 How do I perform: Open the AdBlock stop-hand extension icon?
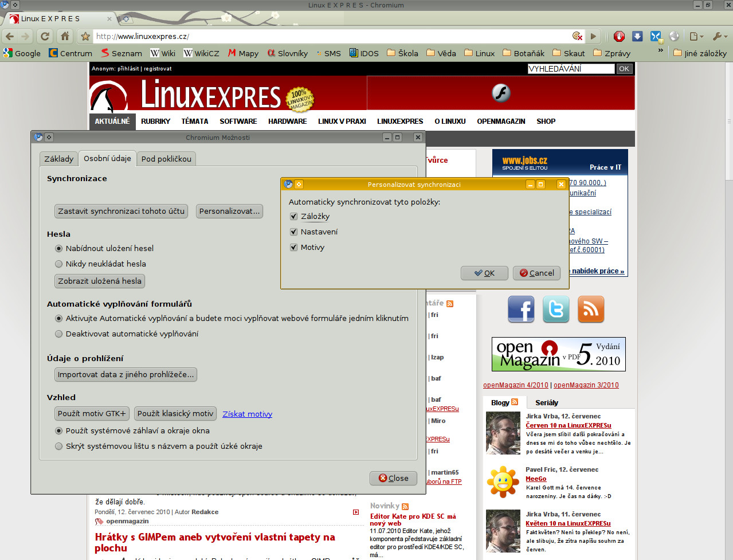click(619, 36)
